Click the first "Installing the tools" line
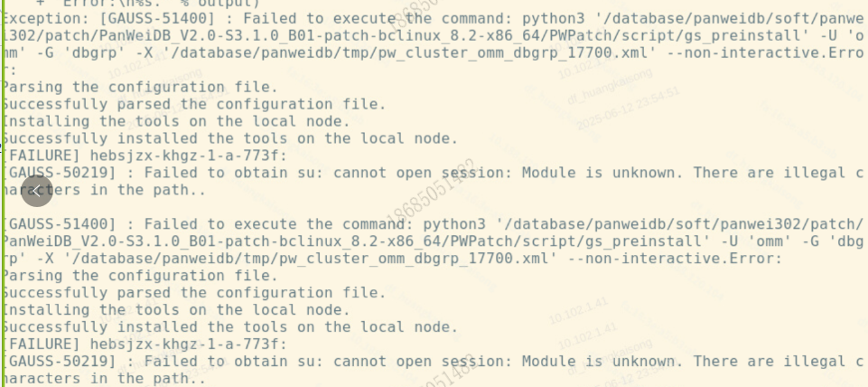 pyautogui.click(x=175, y=121)
